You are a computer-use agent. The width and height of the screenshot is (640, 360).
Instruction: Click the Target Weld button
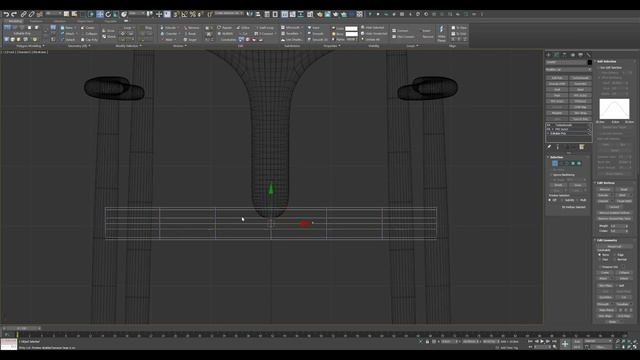pos(624,201)
